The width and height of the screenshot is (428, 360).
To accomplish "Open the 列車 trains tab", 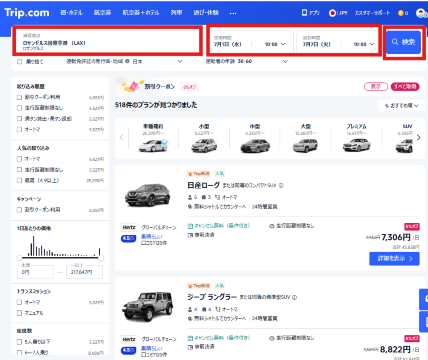I will 176,13.
